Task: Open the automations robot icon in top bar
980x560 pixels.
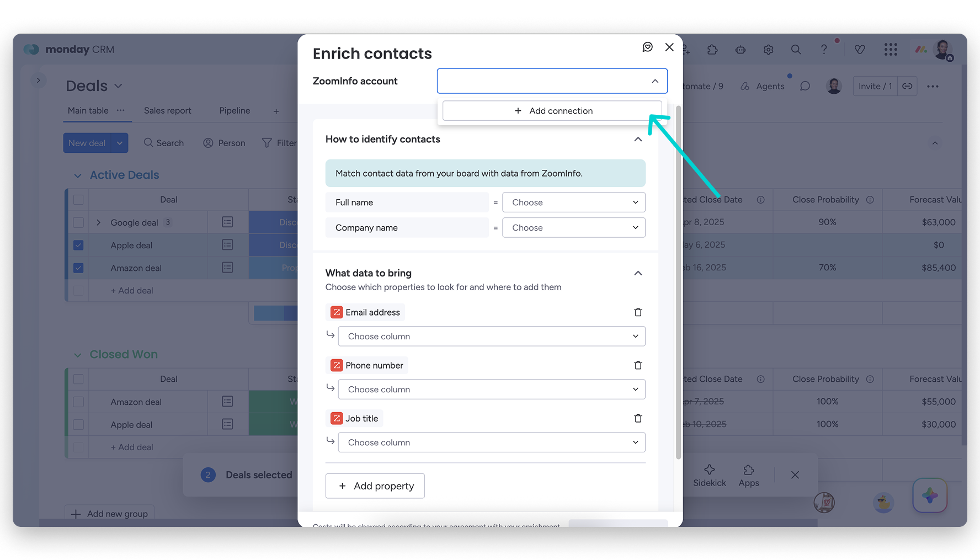Action: click(741, 50)
